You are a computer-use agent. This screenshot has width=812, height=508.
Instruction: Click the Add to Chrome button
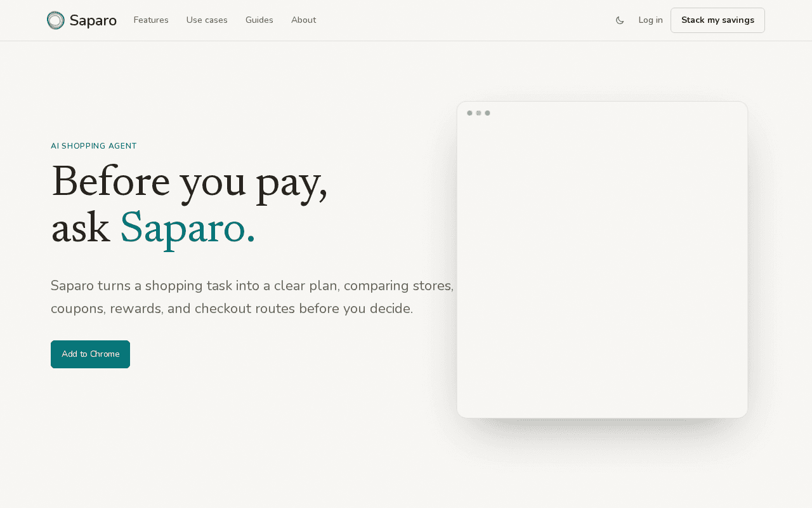point(90,354)
